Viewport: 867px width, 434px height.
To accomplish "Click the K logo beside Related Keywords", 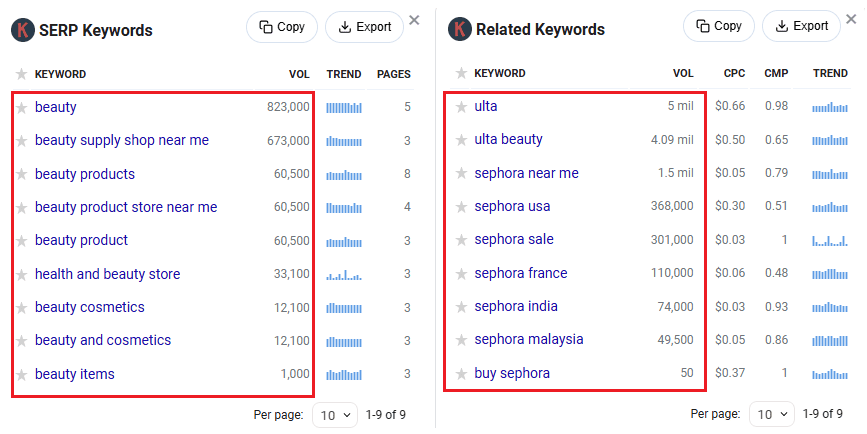I will click(459, 29).
